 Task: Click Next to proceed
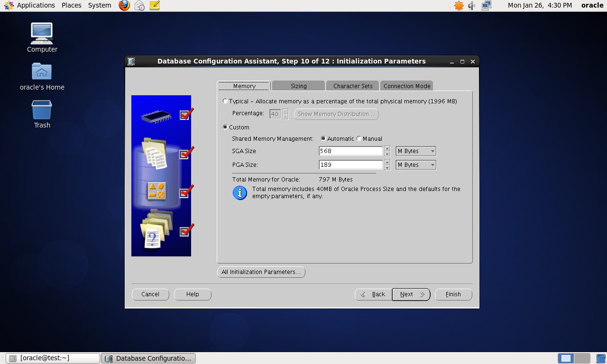[411, 294]
